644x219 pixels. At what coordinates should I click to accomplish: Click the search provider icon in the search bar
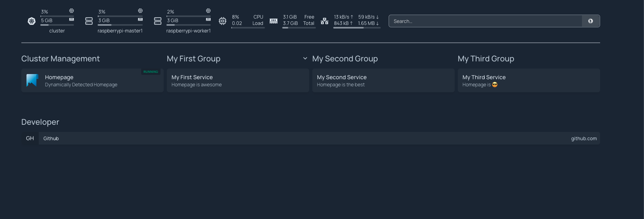coord(591,21)
